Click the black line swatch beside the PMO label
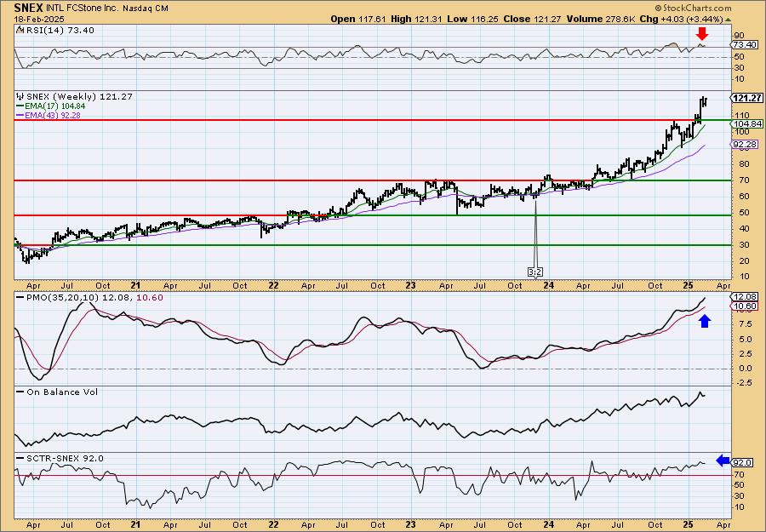 (x=20, y=298)
